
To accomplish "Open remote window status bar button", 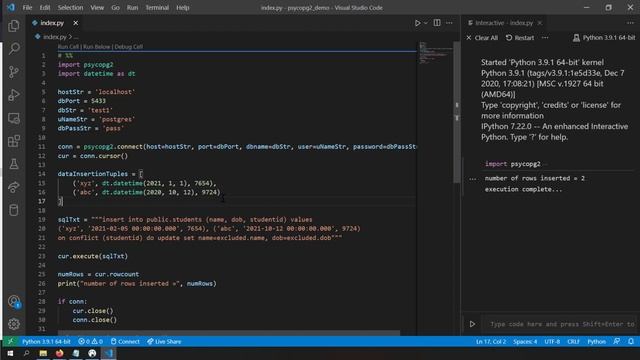I will pos(10,341).
